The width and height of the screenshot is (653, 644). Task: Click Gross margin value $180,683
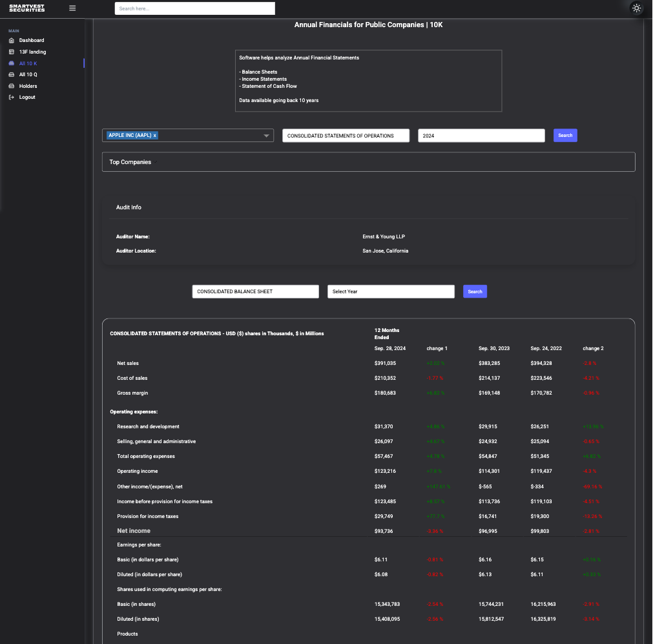(x=385, y=393)
